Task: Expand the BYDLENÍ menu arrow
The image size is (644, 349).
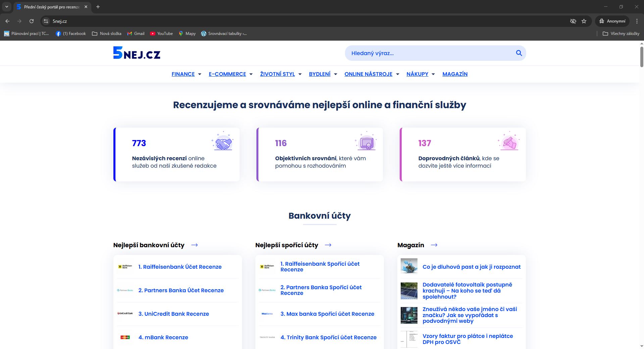Action: pos(336,74)
